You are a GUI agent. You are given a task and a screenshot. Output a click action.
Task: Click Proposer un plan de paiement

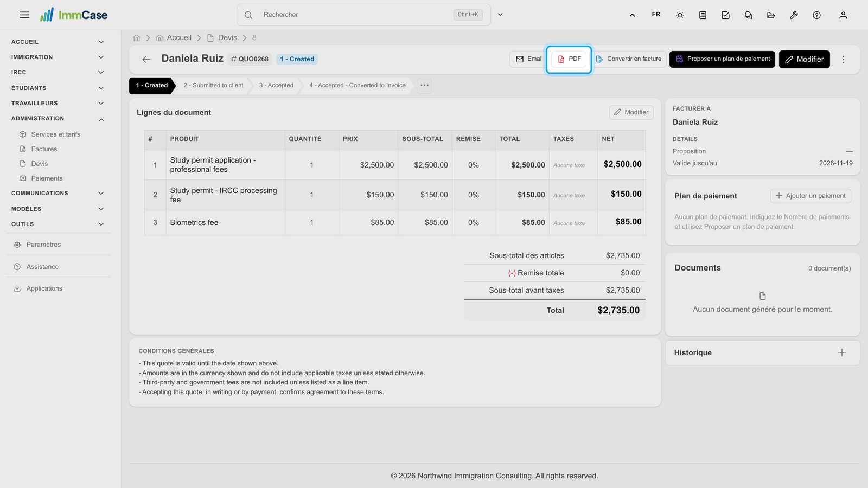723,59
